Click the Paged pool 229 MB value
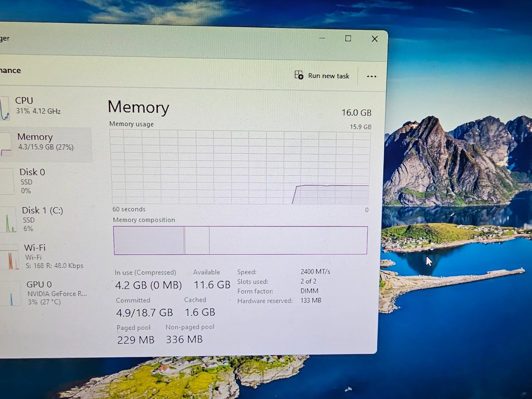Screen dimensions: 532x399 [136, 340]
